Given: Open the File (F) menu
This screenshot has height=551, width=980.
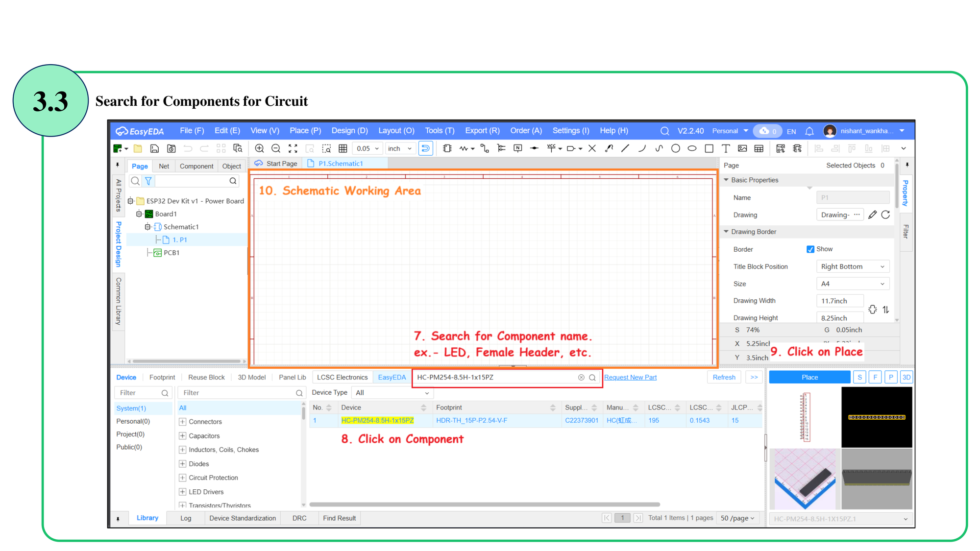Looking at the screenshot, I should (192, 131).
